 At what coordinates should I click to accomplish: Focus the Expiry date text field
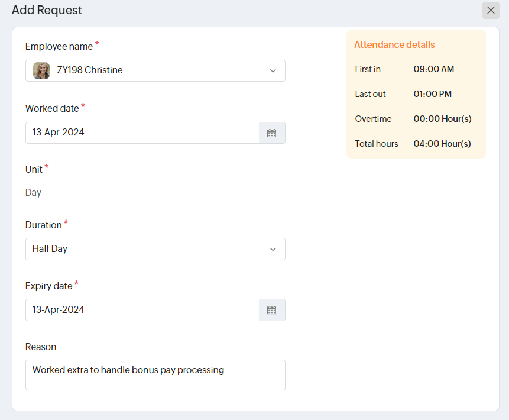click(x=142, y=310)
